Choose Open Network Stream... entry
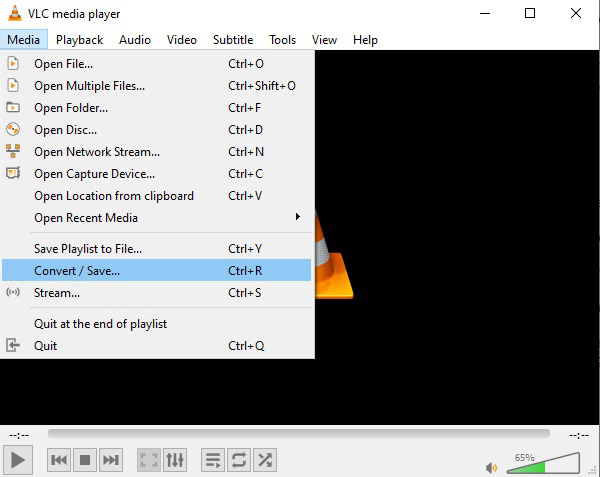Screen dimensions: 600x477 pyautogui.click(x=156, y=152)
